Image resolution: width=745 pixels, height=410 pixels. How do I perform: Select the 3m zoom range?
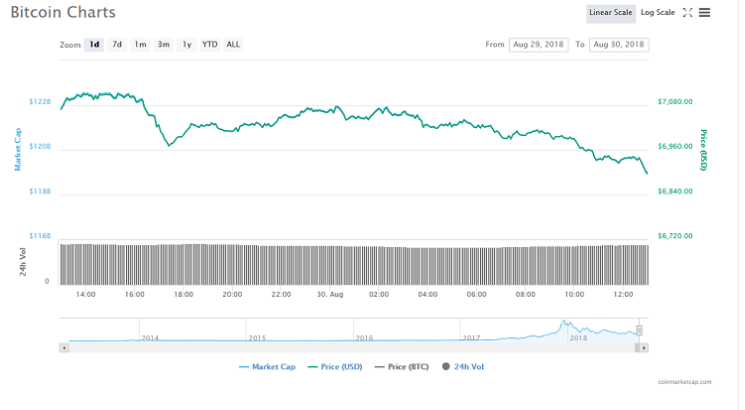coord(163,45)
